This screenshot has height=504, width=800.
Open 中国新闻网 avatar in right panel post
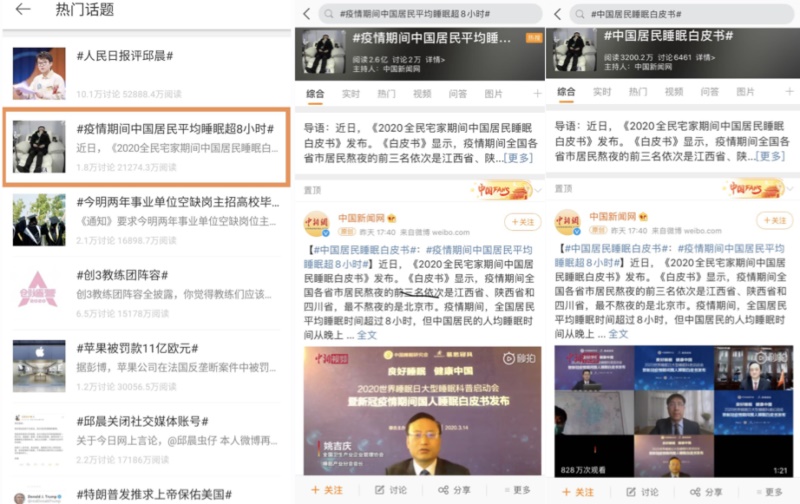pos(568,222)
